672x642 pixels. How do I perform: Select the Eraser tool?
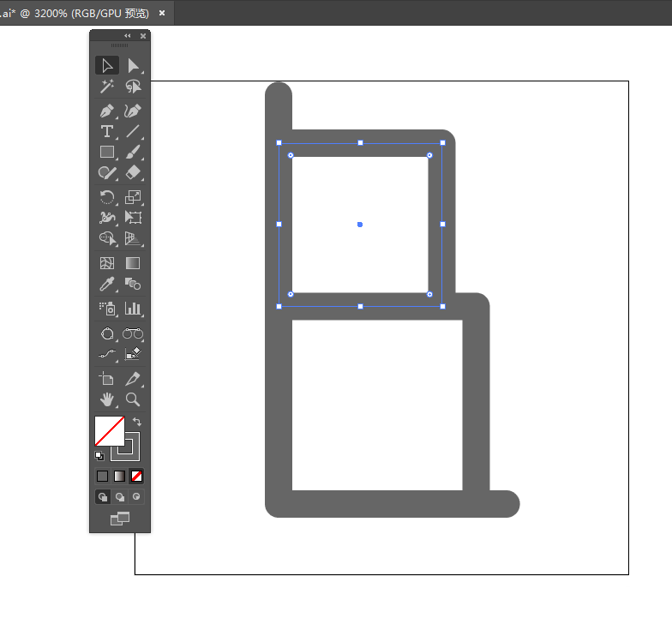point(133,173)
